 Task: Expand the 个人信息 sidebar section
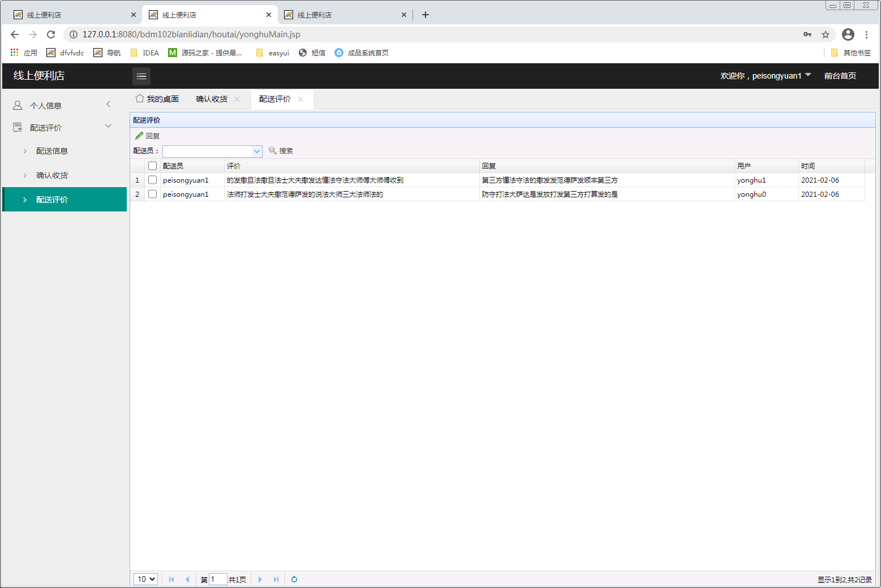tap(108, 104)
